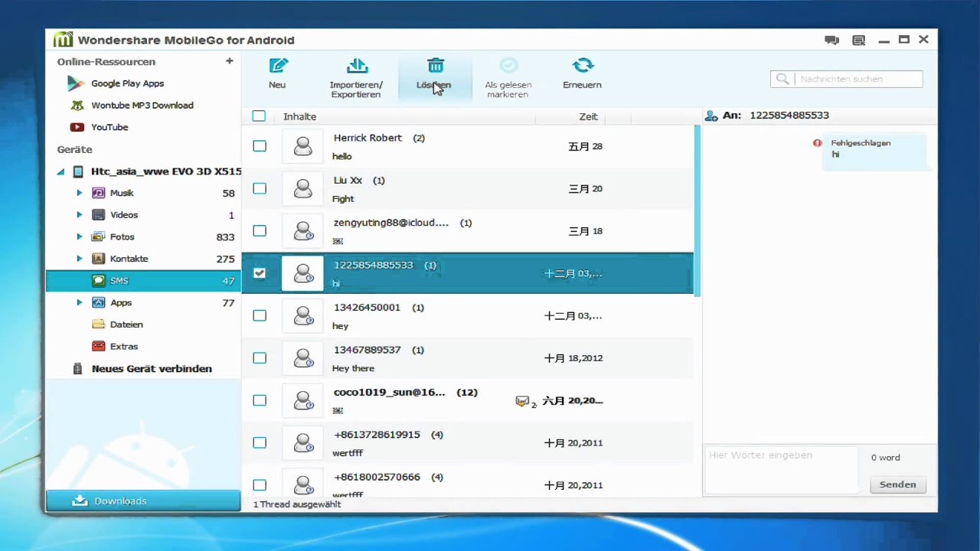Click Neues Gerät verbinden
980x551 pixels.
coord(152,369)
